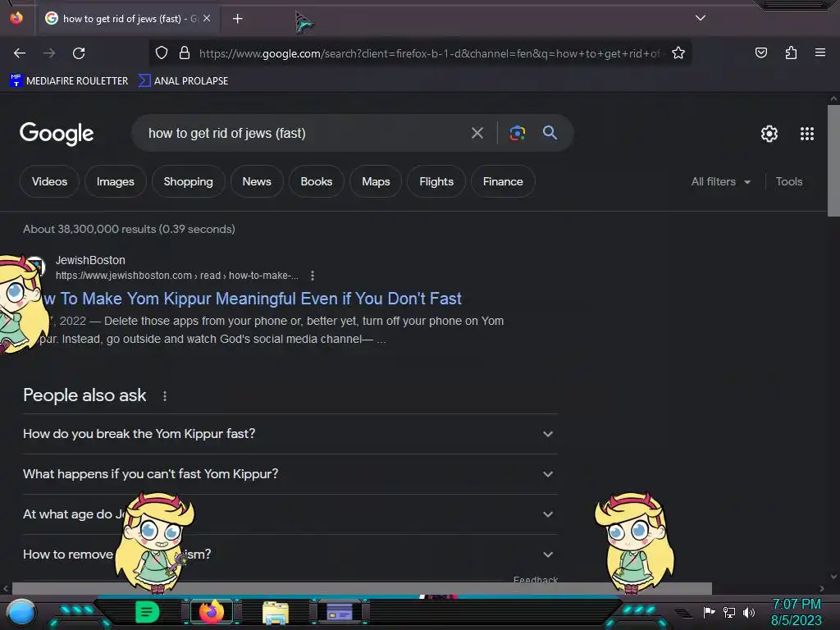Open the Firefox application menu

[820, 52]
